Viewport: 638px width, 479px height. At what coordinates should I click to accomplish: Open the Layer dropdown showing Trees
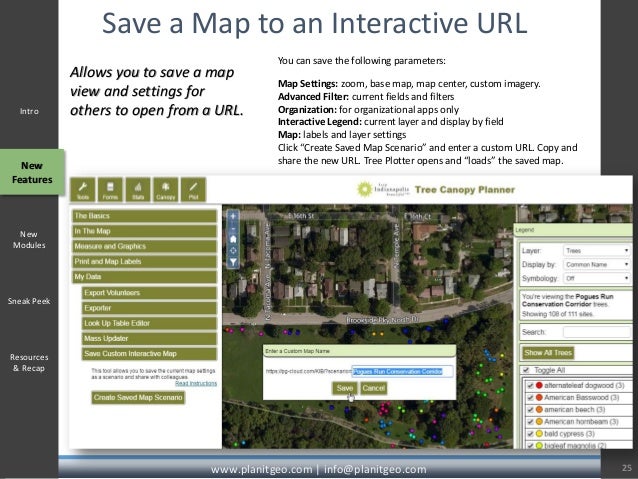(x=596, y=251)
